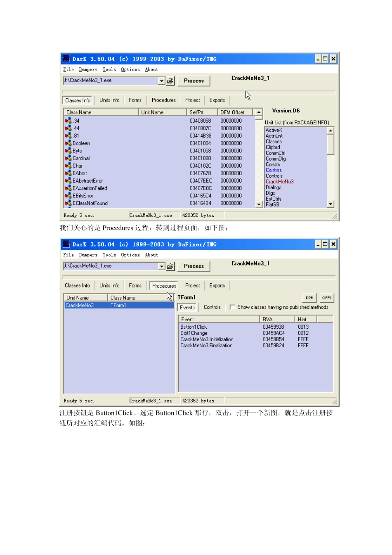This screenshot has height=555, width=392.
Task: Click Unit List scrollbar up arrow
Action: (331, 130)
